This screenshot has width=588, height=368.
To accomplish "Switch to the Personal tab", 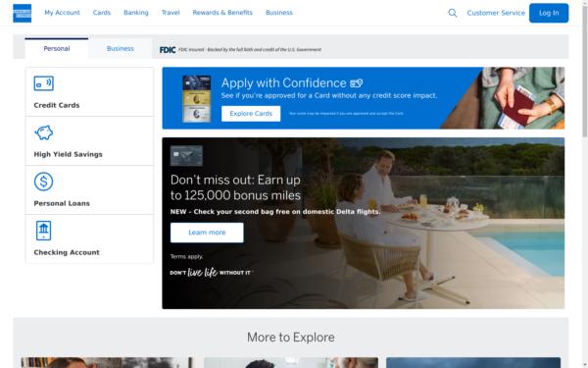I will (x=57, y=48).
